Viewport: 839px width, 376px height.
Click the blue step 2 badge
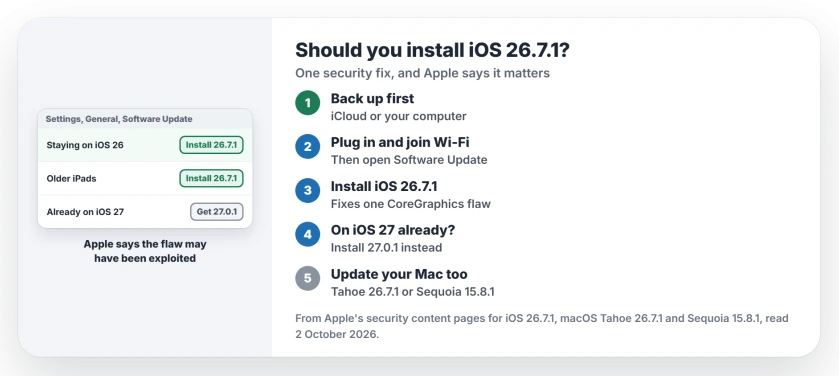point(308,147)
